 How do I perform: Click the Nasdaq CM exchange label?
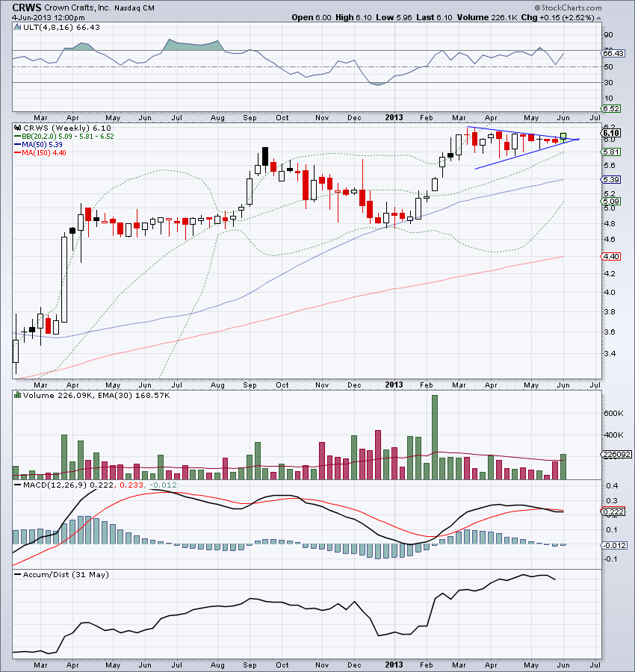134,7
